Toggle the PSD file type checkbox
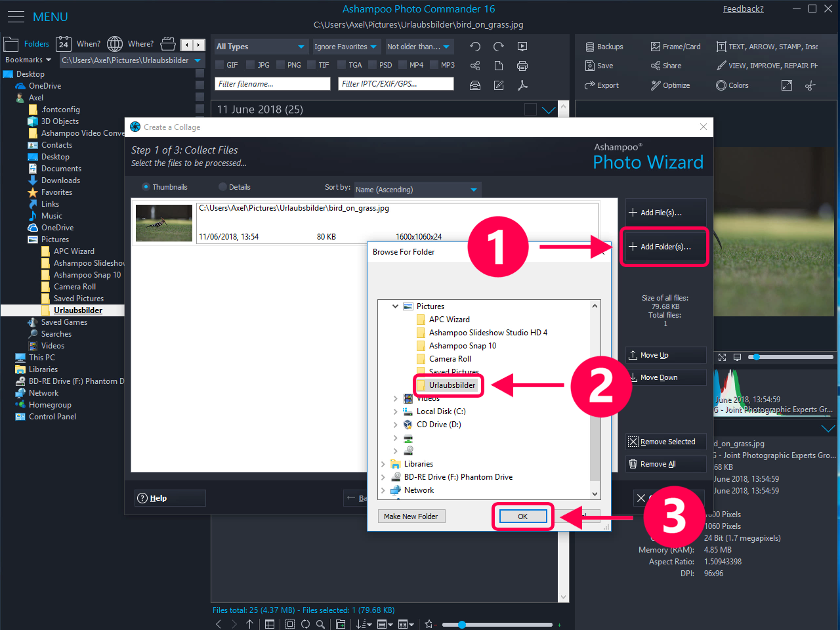This screenshot has width=840, height=630. click(x=373, y=65)
